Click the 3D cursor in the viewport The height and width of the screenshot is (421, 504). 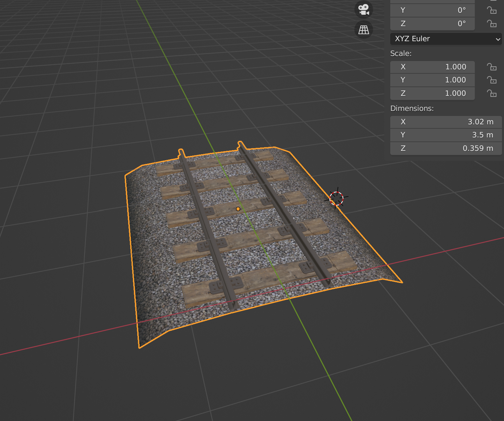(x=336, y=199)
